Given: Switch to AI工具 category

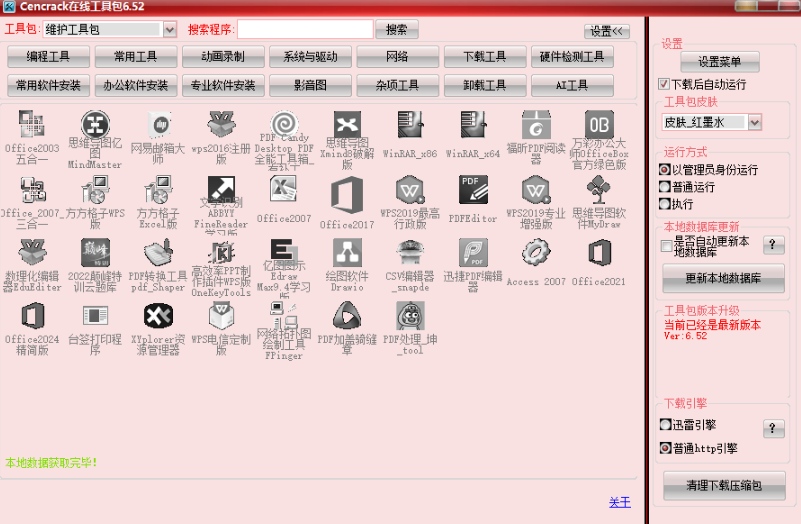Looking at the screenshot, I should [x=572, y=85].
